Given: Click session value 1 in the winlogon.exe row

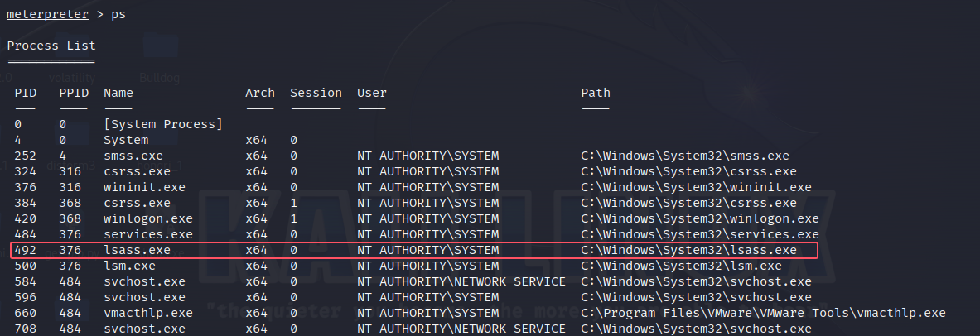Looking at the screenshot, I should point(294,218).
